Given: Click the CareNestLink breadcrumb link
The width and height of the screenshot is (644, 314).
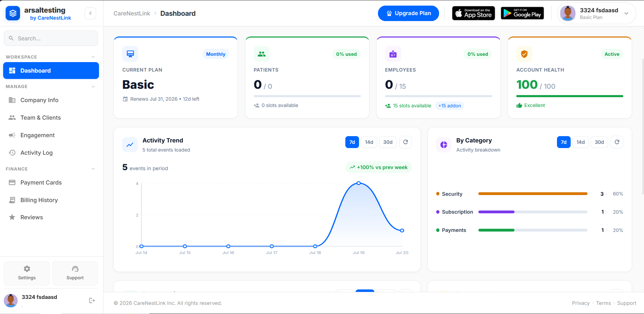Looking at the screenshot, I should 132,13.
